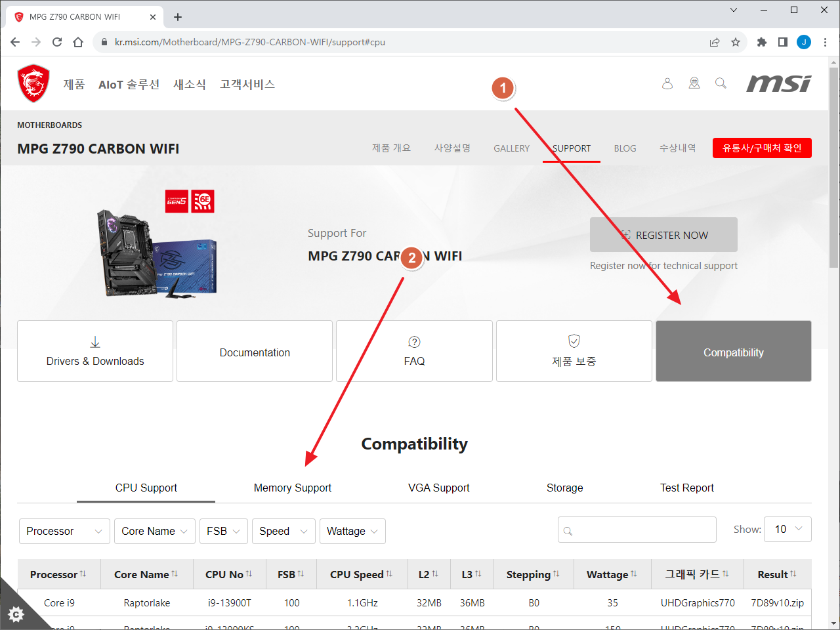840x630 pixels.
Task: Click the MSI wordmark logo
Action: pos(779,83)
